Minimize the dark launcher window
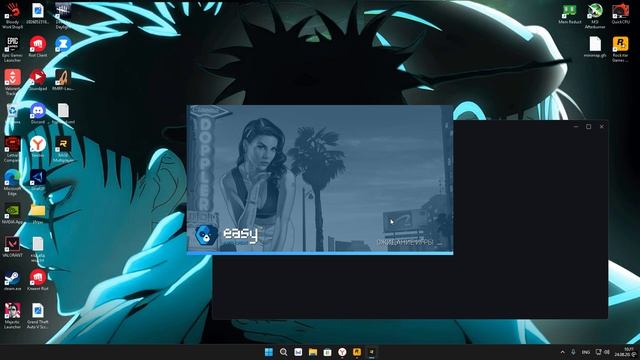640x360 pixels. 576,127
